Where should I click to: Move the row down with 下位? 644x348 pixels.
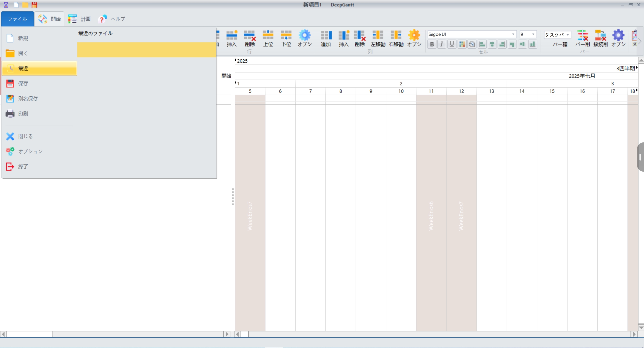click(x=286, y=38)
